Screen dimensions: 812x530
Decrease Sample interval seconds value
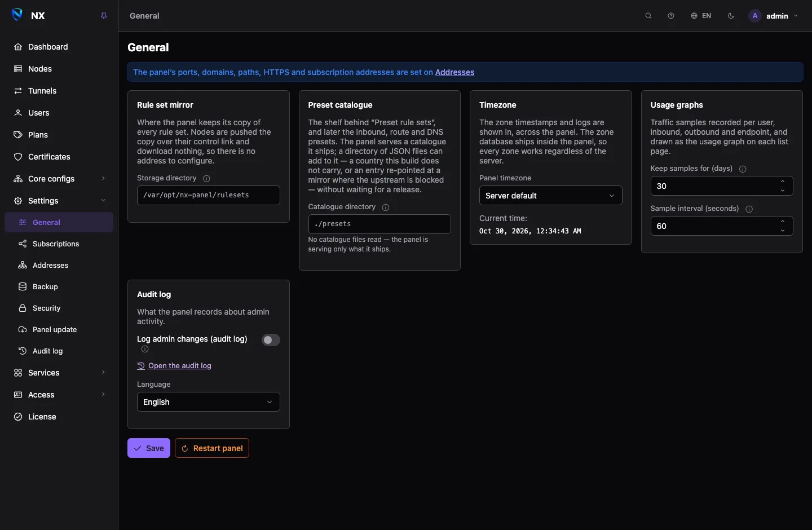(783, 231)
